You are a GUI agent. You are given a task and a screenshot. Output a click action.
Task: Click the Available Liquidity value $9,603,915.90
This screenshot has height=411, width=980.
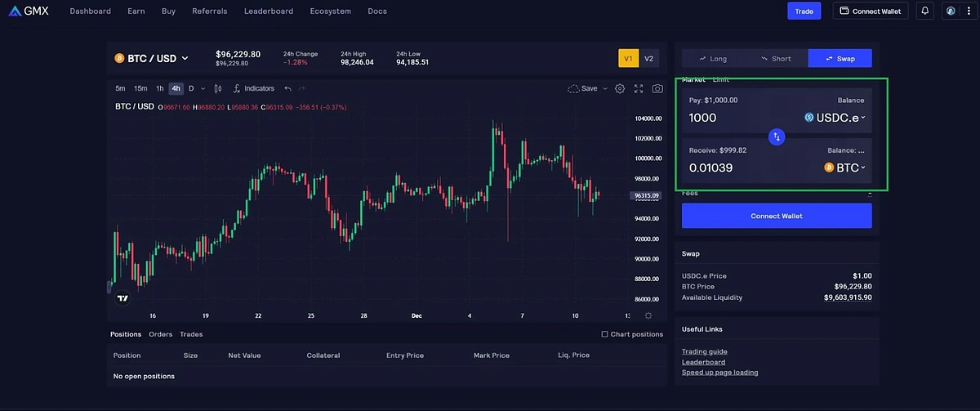point(848,297)
